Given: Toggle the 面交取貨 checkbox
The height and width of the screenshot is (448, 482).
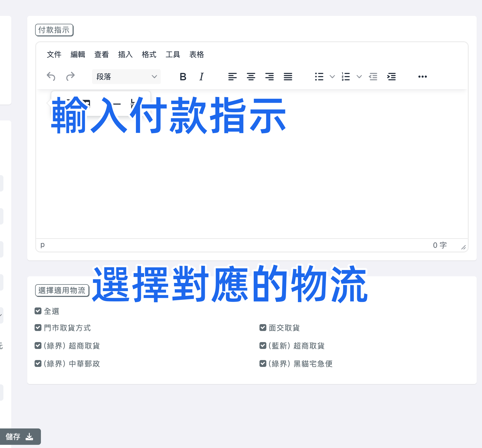Looking at the screenshot, I should point(263,328).
